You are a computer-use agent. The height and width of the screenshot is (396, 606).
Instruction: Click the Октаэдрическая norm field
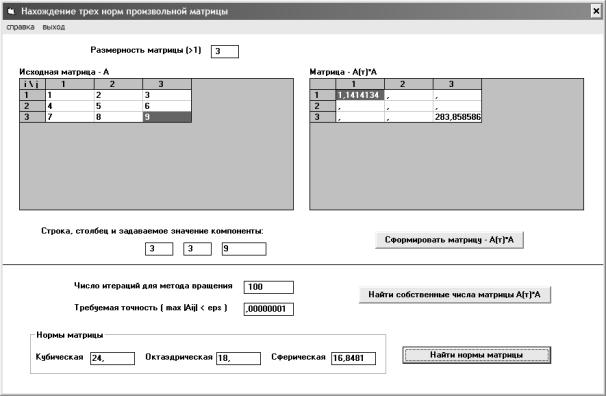click(238, 358)
